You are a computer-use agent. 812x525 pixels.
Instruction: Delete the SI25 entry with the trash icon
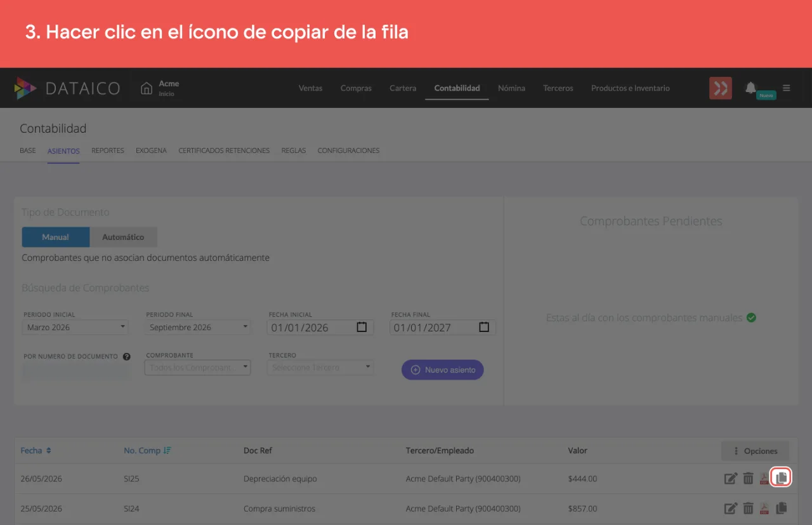click(x=749, y=479)
